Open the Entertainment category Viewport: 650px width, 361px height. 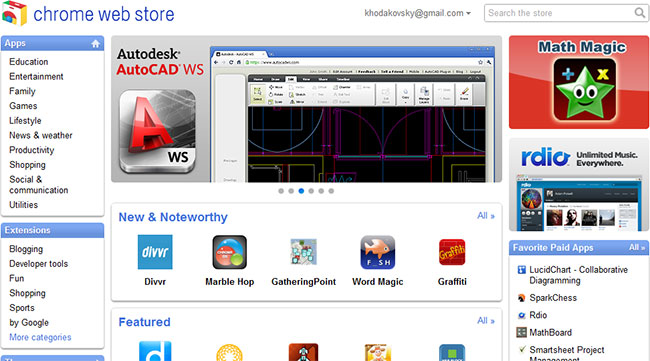pos(36,77)
